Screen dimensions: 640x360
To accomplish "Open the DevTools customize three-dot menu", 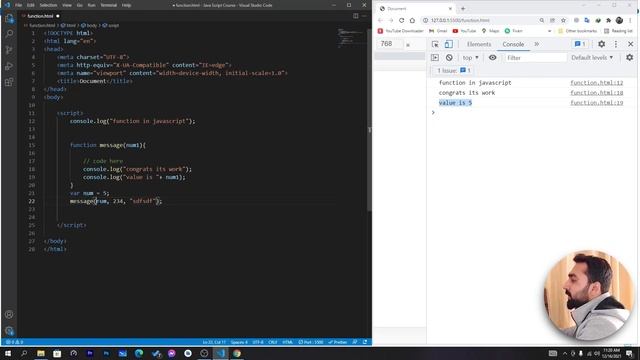I will click(x=616, y=44).
